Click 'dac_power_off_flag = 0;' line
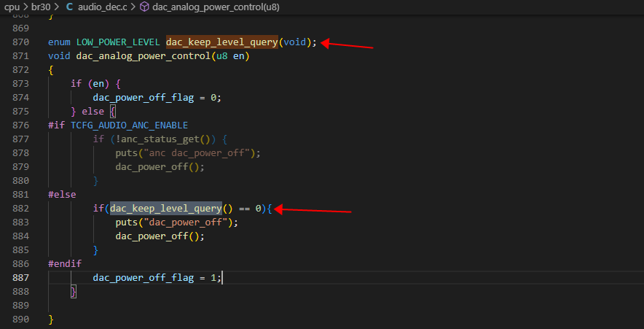This screenshot has width=644, height=329. tap(157, 98)
